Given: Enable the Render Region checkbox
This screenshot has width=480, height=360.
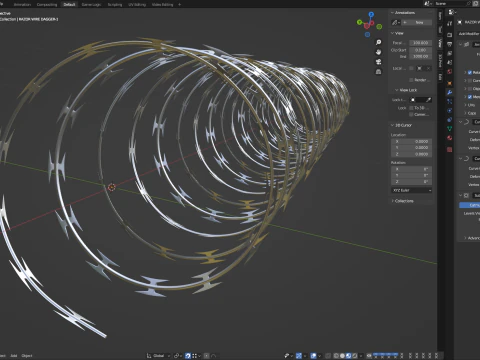Looking at the screenshot, I should coord(411,80).
